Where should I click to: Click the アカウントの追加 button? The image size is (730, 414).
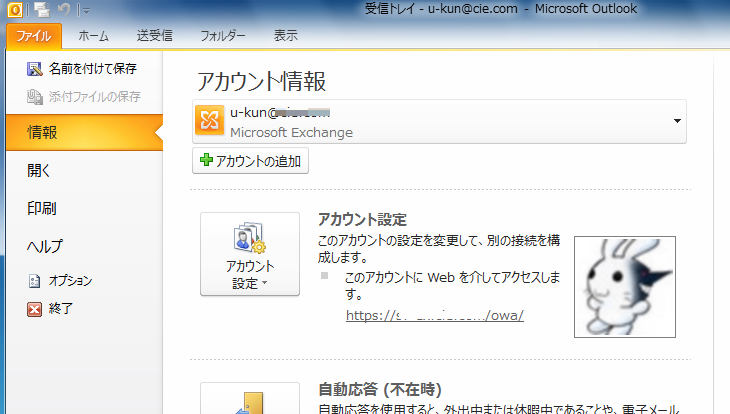(250, 161)
